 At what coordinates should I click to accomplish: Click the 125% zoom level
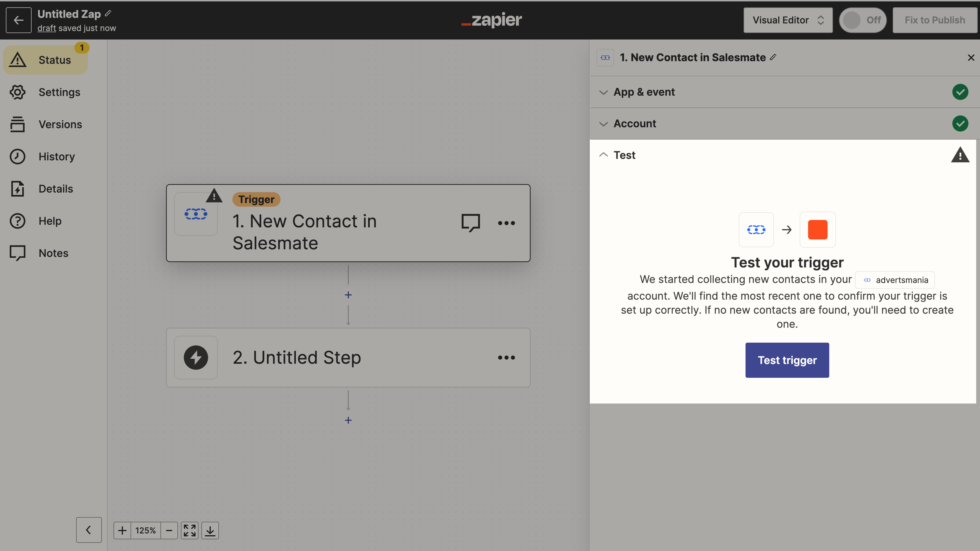[x=145, y=531]
